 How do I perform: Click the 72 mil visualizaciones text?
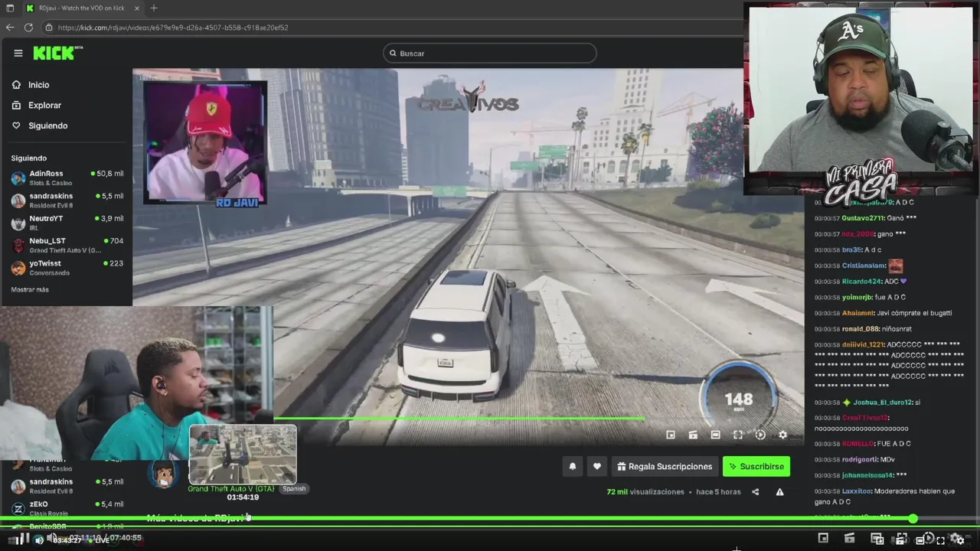645,492
